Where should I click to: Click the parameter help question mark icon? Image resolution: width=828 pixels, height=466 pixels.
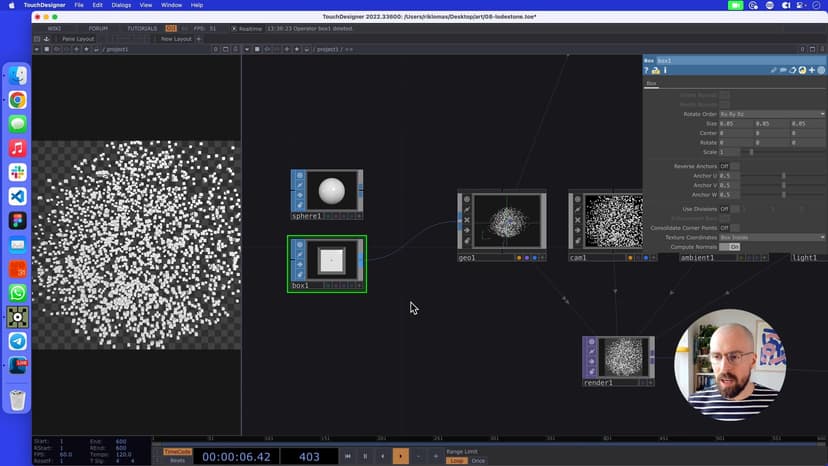pyautogui.click(x=647, y=71)
